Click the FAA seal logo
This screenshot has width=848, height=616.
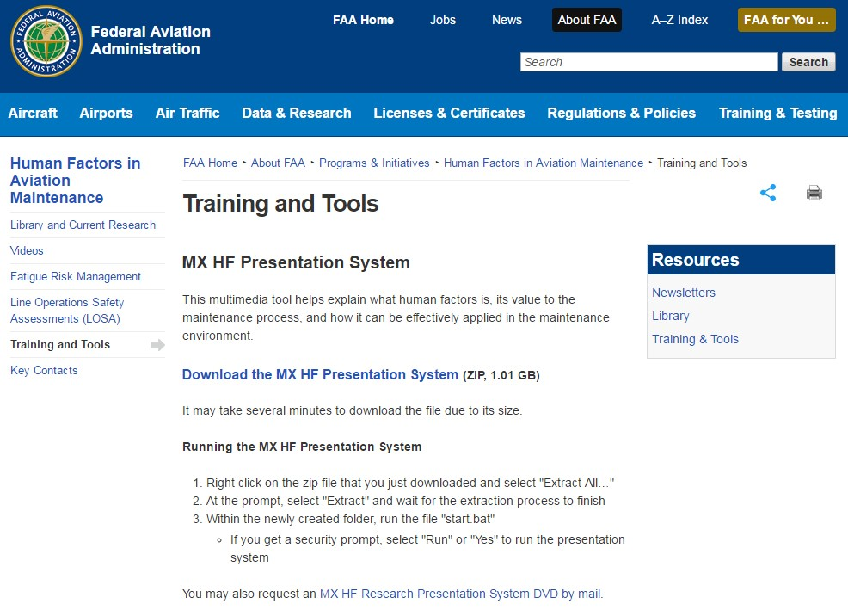pyautogui.click(x=46, y=41)
